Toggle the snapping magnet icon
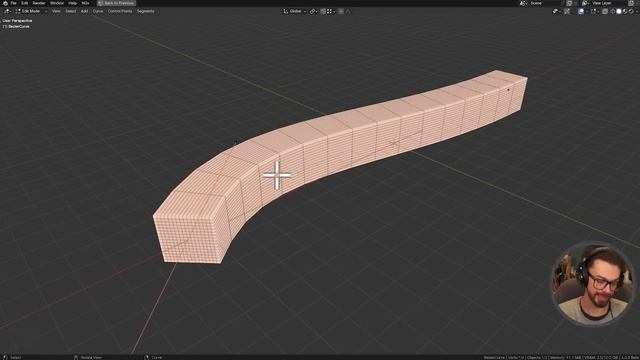 [323, 11]
